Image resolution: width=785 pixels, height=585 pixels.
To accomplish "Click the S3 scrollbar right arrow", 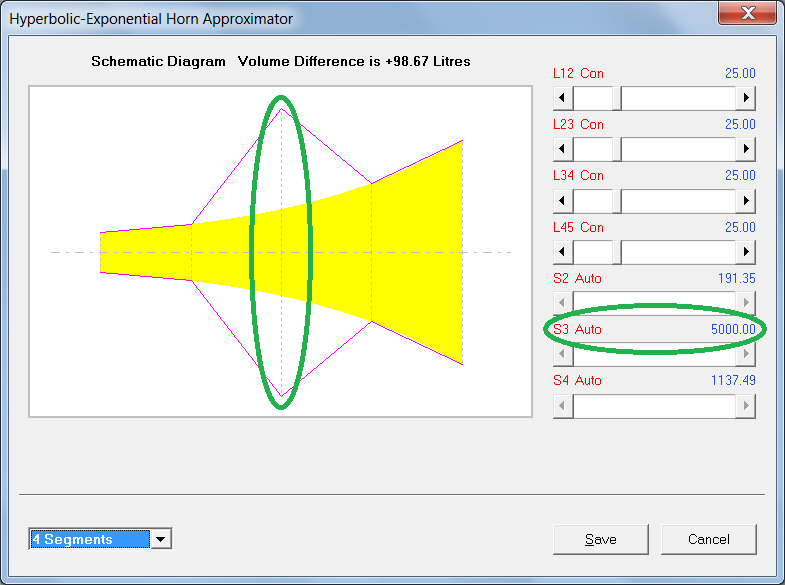I will coord(745,354).
